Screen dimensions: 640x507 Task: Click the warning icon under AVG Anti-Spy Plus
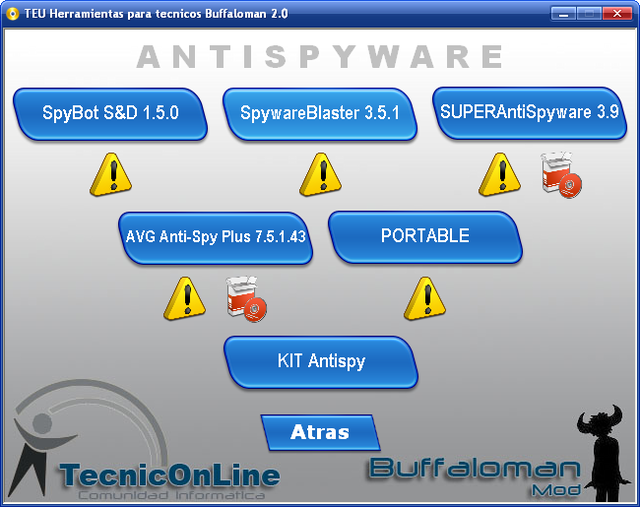(184, 298)
